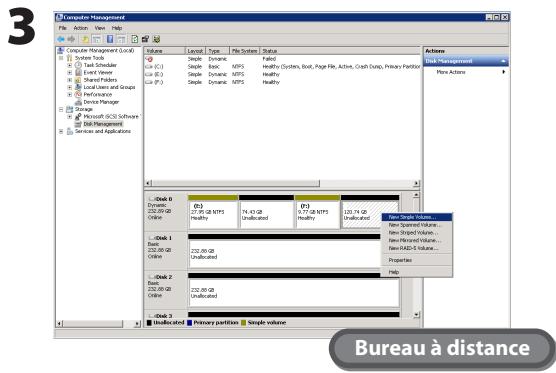556x373 pixels.
Task: Expand the Event Viewer node
Action: (x=70, y=73)
